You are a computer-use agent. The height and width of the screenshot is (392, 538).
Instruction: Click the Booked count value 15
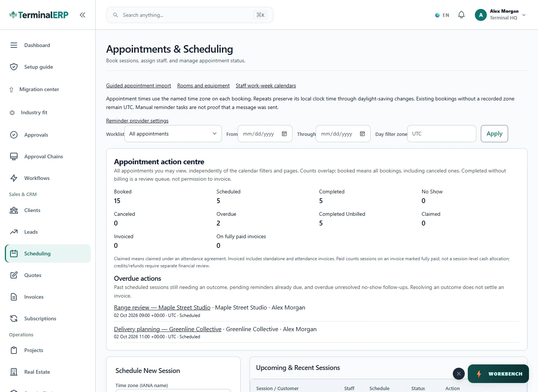pos(117,201)
